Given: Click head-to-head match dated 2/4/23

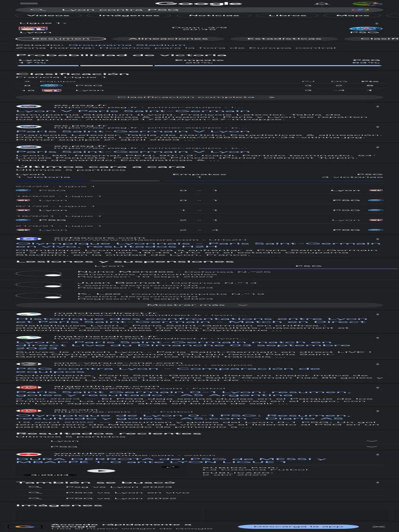Looking at the screenshot, I should pos(199,189).
